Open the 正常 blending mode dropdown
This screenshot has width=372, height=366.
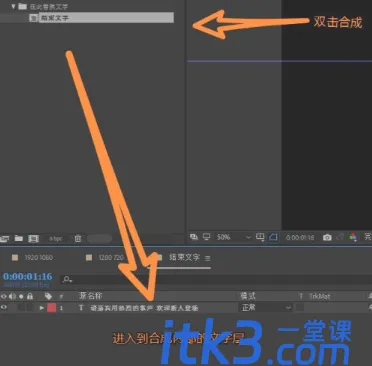coord(265,307)
